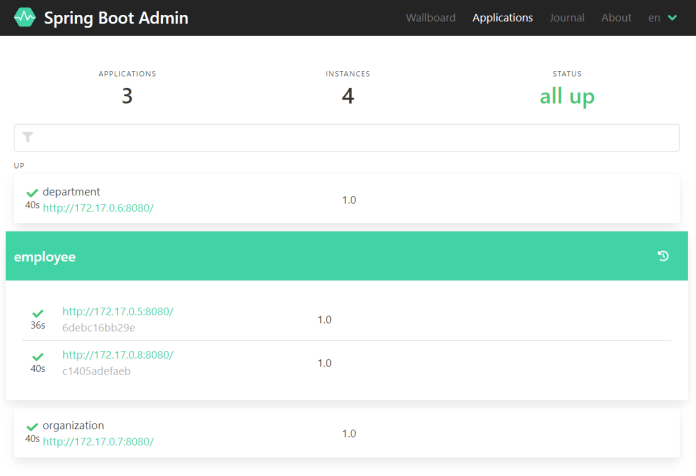Open employee link http://172.17.0.5:8080/
The width and height of the screenshot is (696, 476).
click(118, 311)
